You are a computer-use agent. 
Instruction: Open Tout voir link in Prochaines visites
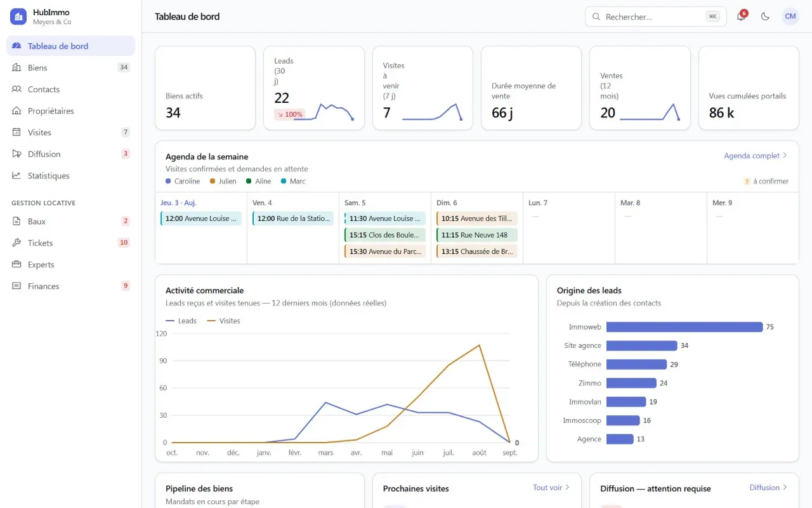pos(551,488)
